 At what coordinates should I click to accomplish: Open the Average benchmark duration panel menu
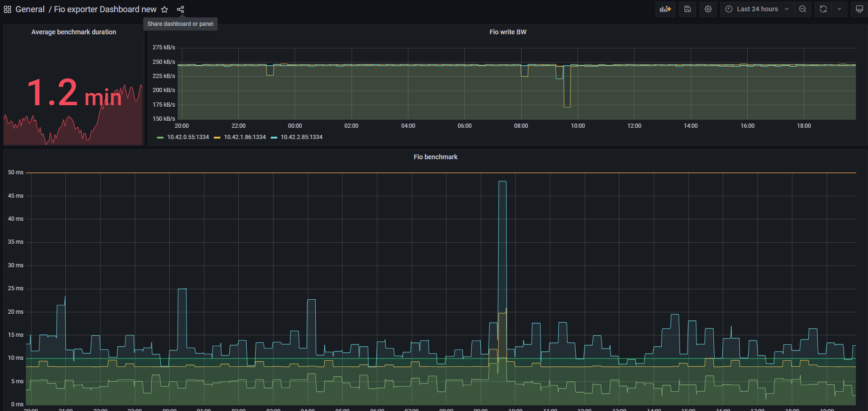(x=74, y=32)
